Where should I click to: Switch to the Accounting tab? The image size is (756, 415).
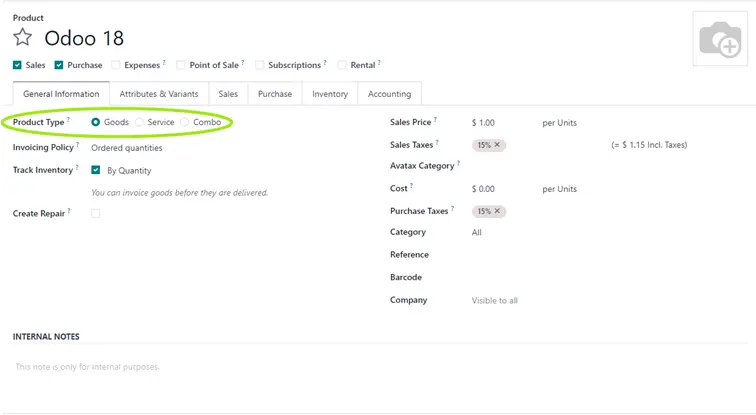390,94
